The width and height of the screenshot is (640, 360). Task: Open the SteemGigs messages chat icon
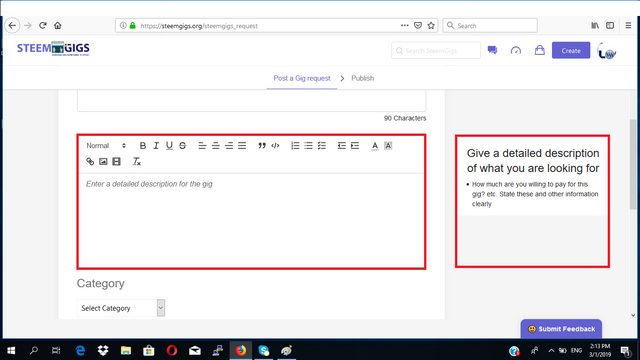(492, 50)
